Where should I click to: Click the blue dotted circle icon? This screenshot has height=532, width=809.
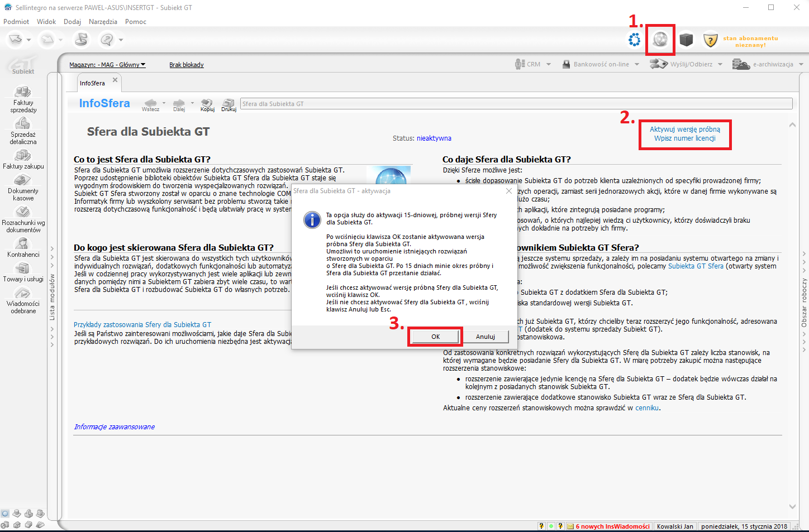coord(635,40)
